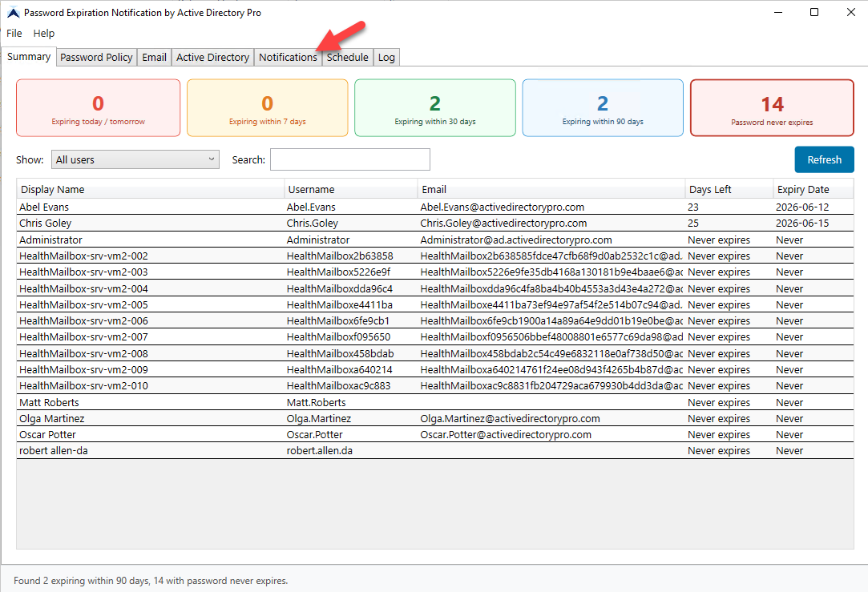Screen dimensions: 868x592
Task: Sort by Display Name column header
Action: coord(150,189)
